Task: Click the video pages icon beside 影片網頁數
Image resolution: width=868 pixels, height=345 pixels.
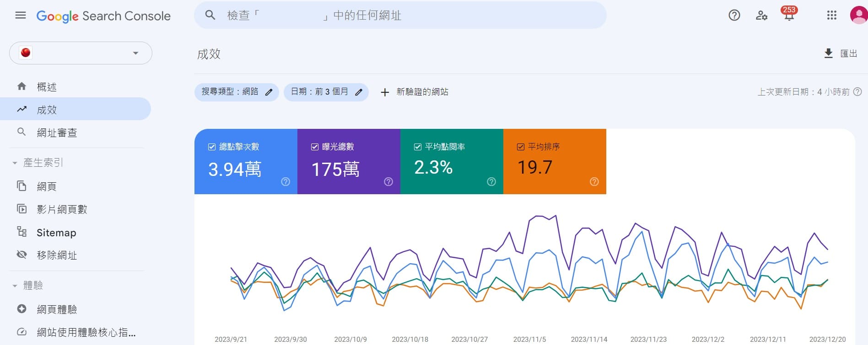Action: [22, 209]
